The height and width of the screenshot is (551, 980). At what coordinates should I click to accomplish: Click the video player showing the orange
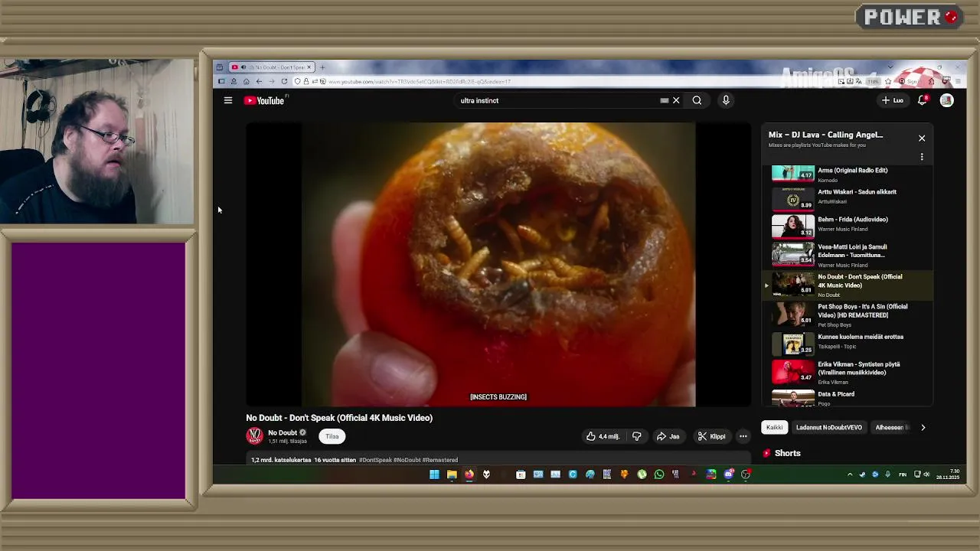tap(498, 265)
